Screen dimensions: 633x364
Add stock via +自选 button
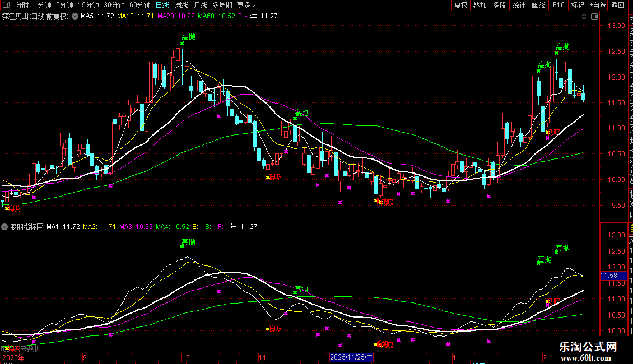click(x=598, y=5)
